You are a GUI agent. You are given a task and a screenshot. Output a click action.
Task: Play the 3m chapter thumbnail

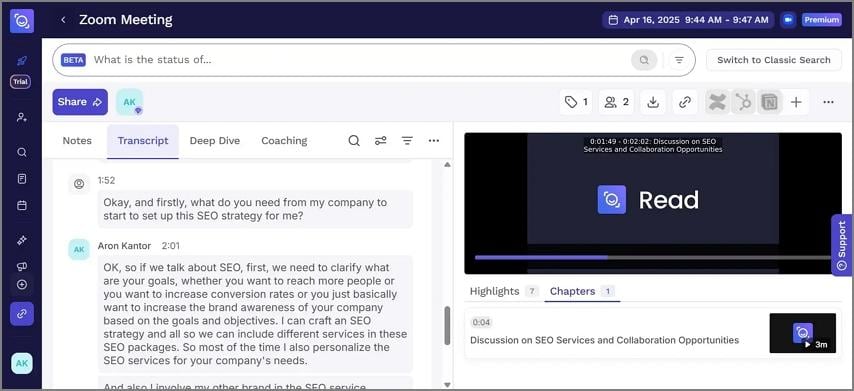click(x=802, y=333)
